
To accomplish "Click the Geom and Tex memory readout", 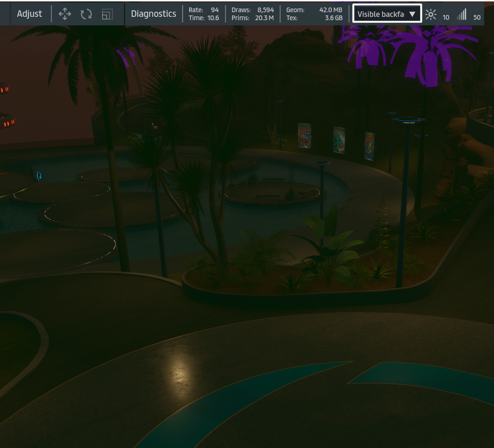I will (314, 14).
